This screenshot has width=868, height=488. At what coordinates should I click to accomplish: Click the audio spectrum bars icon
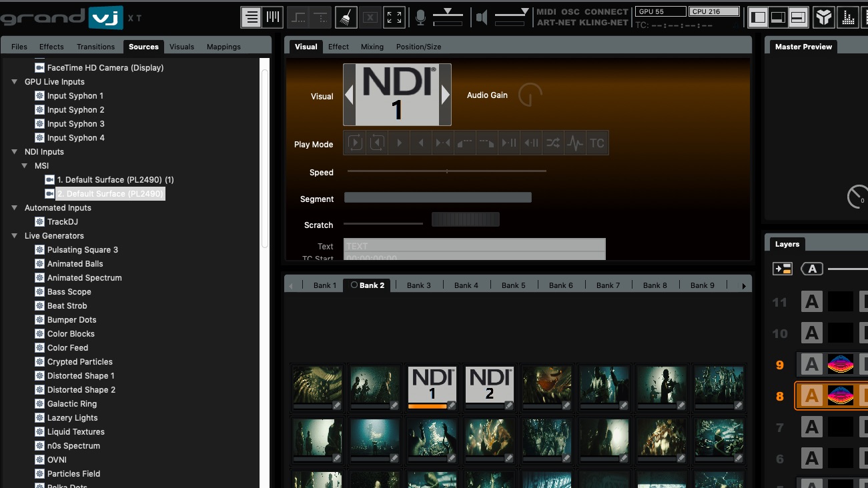(x=849, y=17)
